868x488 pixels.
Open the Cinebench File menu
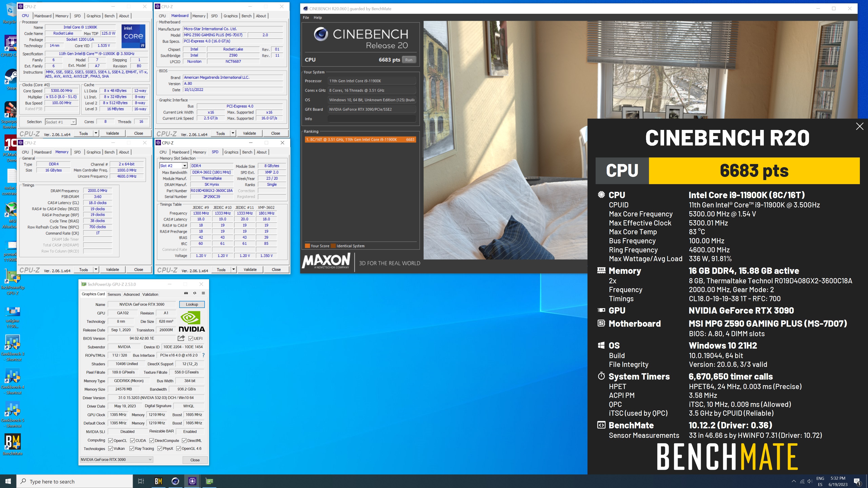(306, 18)
